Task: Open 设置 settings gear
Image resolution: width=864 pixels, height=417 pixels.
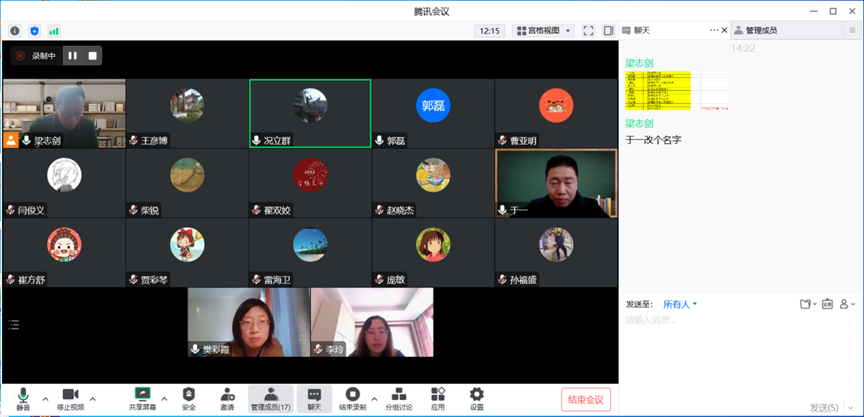Action: coord(476,399)
